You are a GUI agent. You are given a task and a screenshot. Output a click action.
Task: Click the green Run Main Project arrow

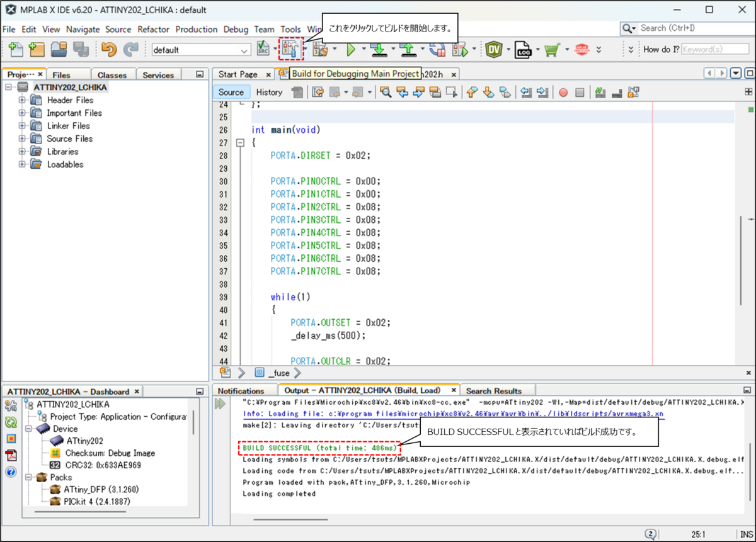click(350, 49)
